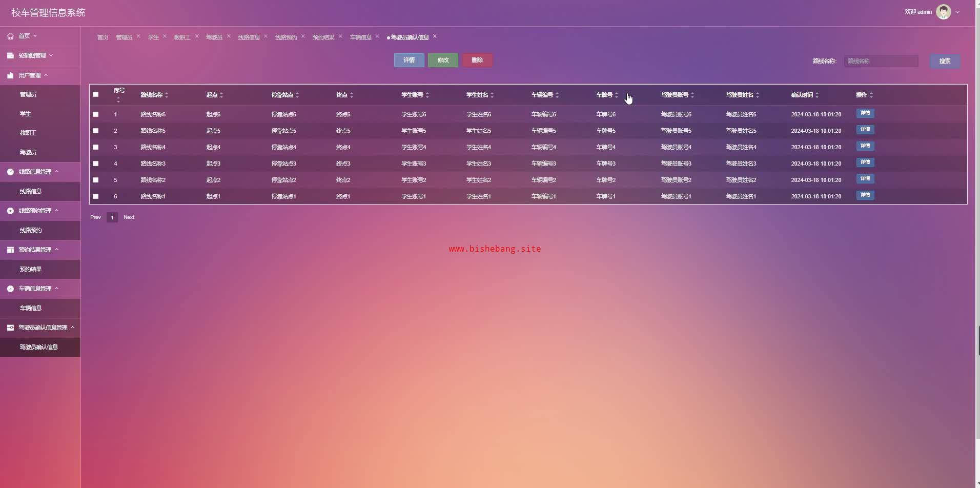
Task: Select page 1 in pagination
Action: 112,217
